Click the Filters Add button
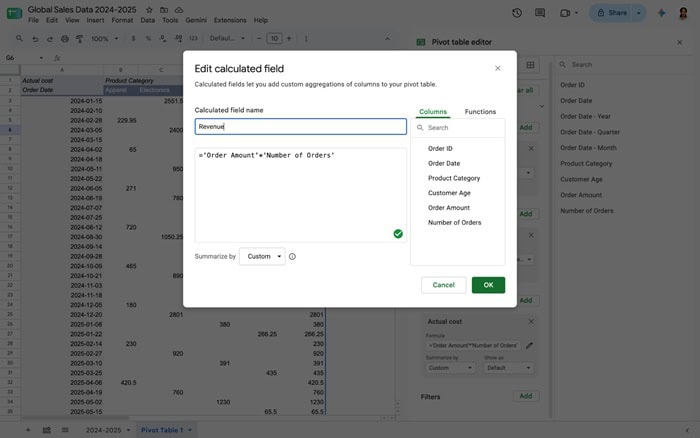 coord(525,396)
